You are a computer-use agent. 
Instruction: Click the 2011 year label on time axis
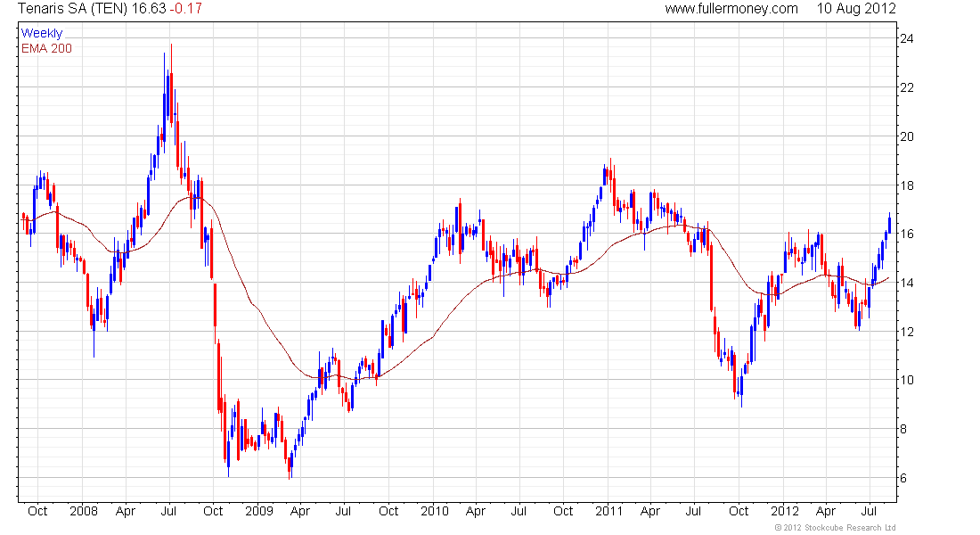coord(608,511)
